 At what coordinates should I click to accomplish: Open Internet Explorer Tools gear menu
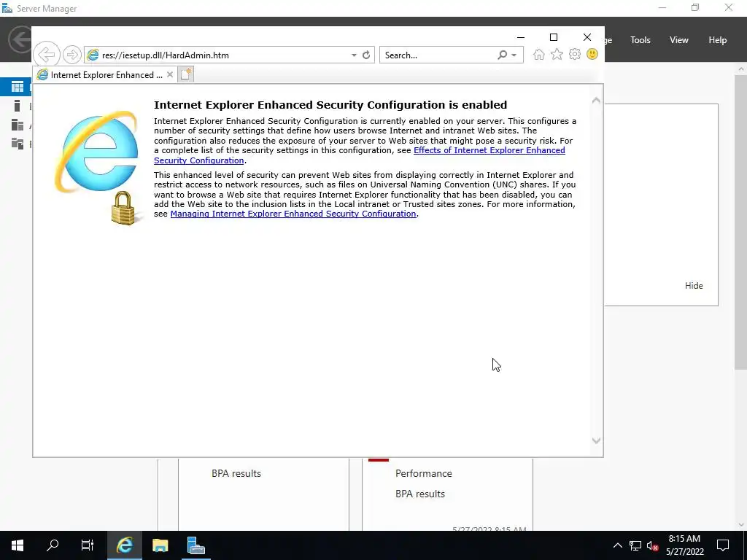click(575, 55)
